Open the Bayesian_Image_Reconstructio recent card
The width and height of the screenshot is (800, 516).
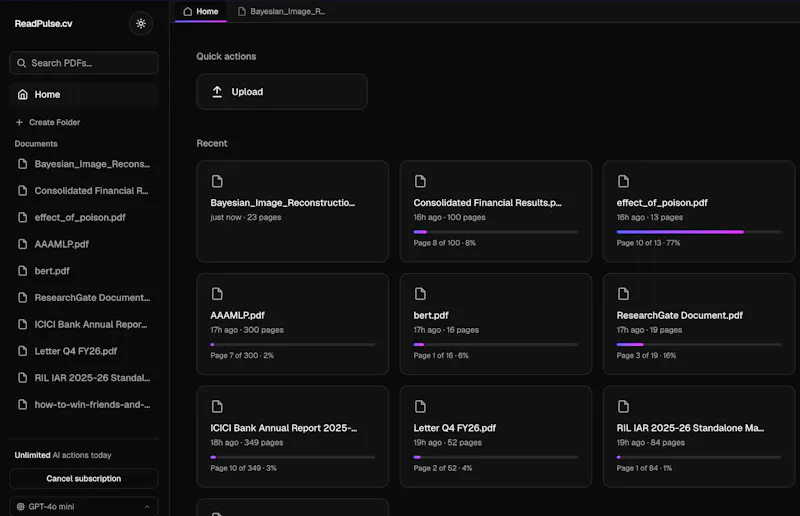292,211
